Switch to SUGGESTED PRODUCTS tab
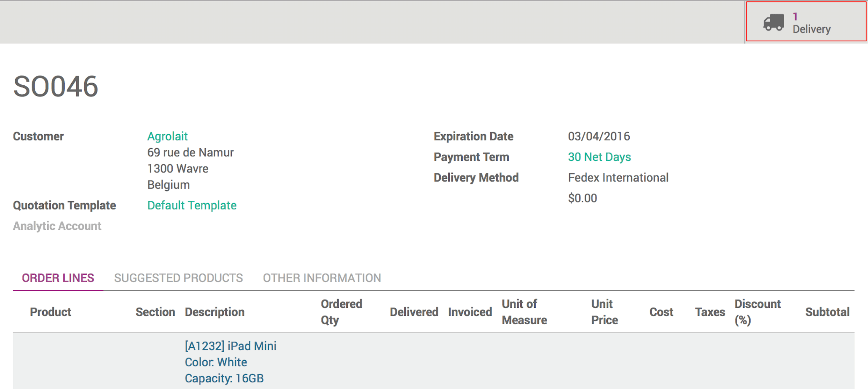The width and height of the screenshot is (868, 389). click(x=178, y=278)
